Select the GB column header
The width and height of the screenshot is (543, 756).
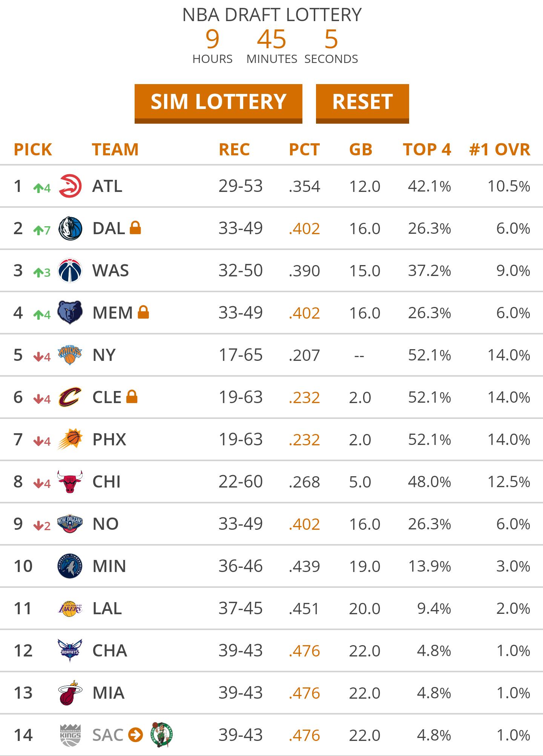tap(360, 149)
